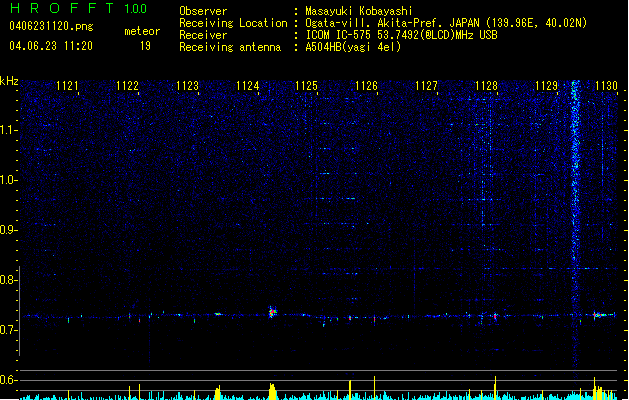Click the 1126 time marker
The image size is (629, 400).
[x=367, y=86]
